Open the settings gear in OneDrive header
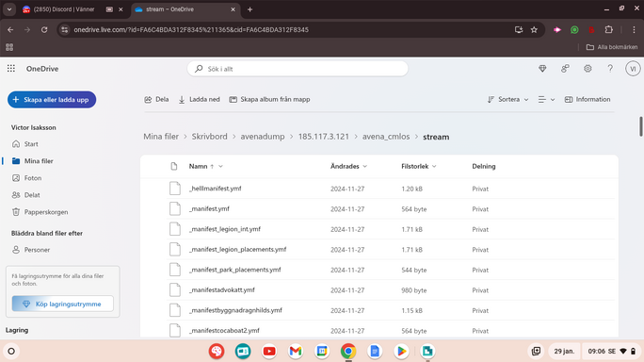The height and width of the screenshot is (362, 644). [588, 69]
